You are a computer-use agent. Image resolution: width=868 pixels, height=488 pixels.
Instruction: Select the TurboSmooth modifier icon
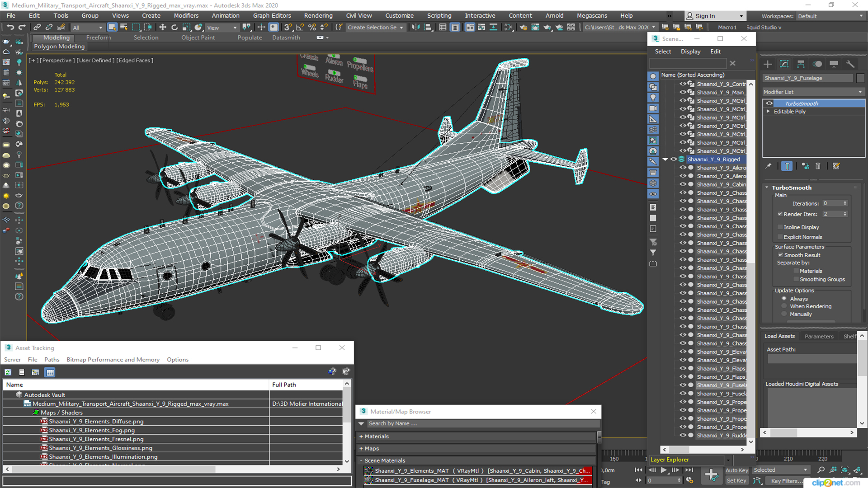point(769,103)
